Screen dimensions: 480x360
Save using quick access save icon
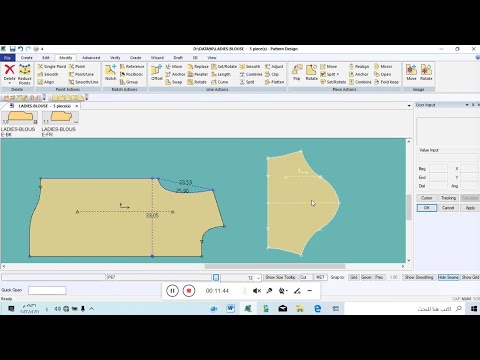click(13, 49)
